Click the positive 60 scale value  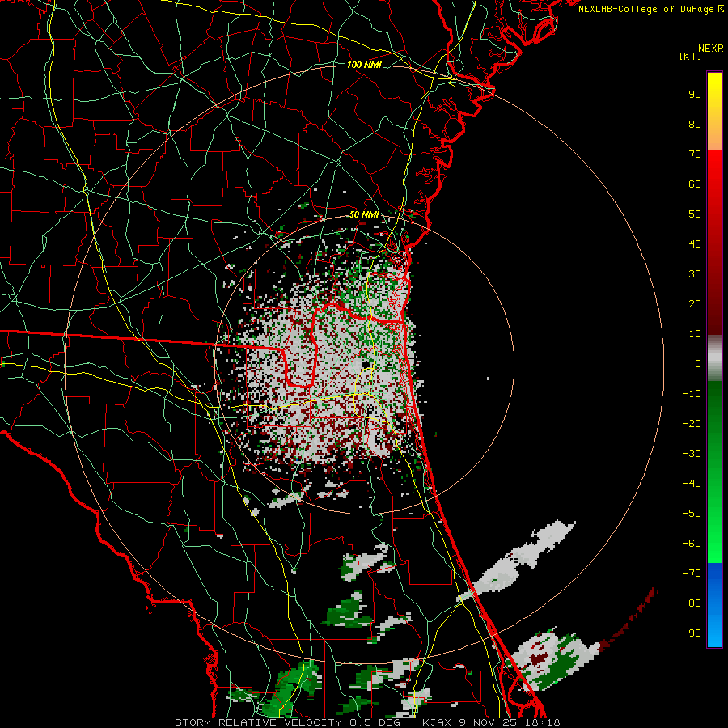point(695,184)
